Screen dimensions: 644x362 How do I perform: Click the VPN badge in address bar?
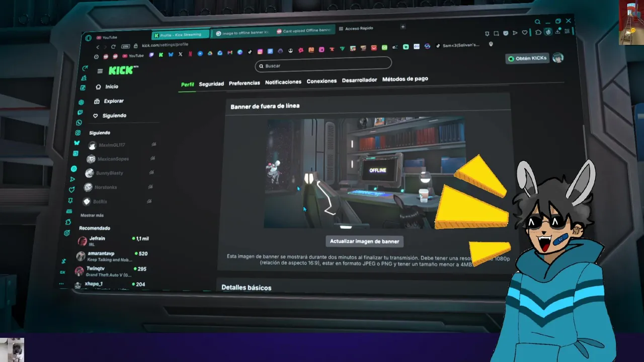pos(125,46)
